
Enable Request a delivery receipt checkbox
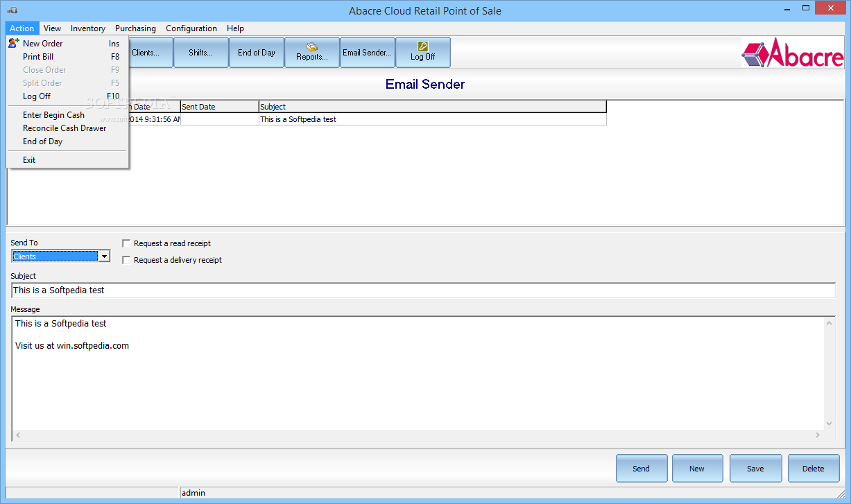(126, 260)
